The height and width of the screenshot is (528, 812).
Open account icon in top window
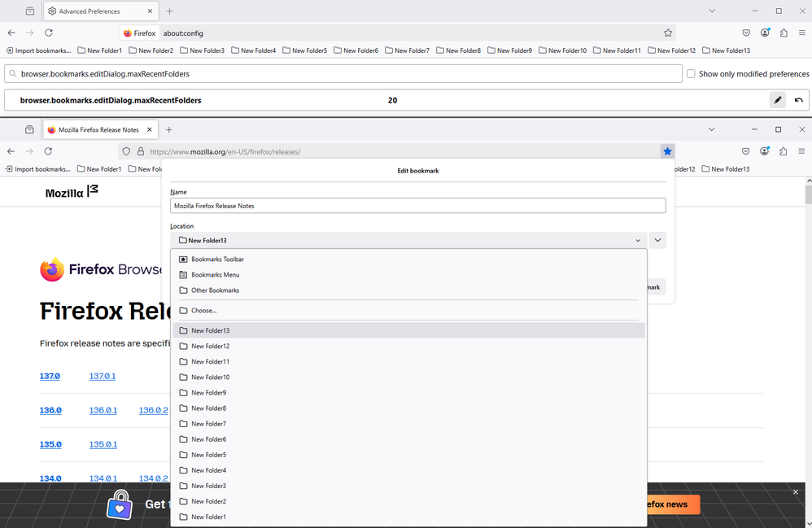(x=765, y=33)
